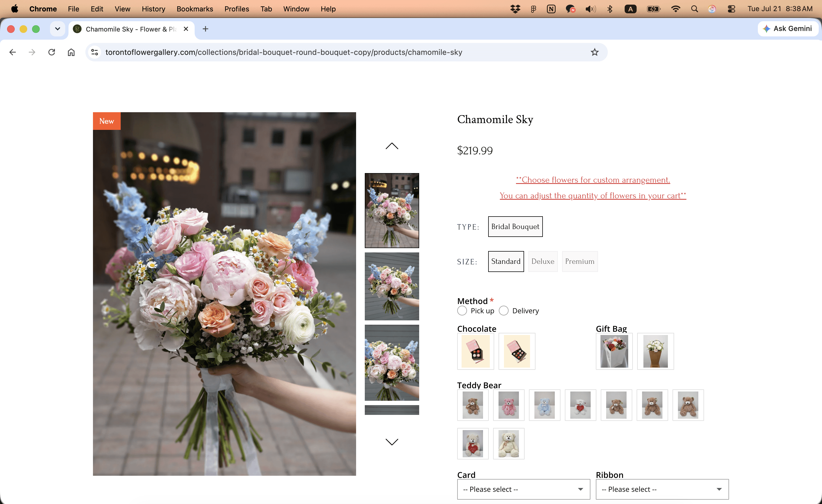The width and height of the screenshot is (822, 504).
Task: Open the Dropbox menu bar icon
Action: click(515, 9)
